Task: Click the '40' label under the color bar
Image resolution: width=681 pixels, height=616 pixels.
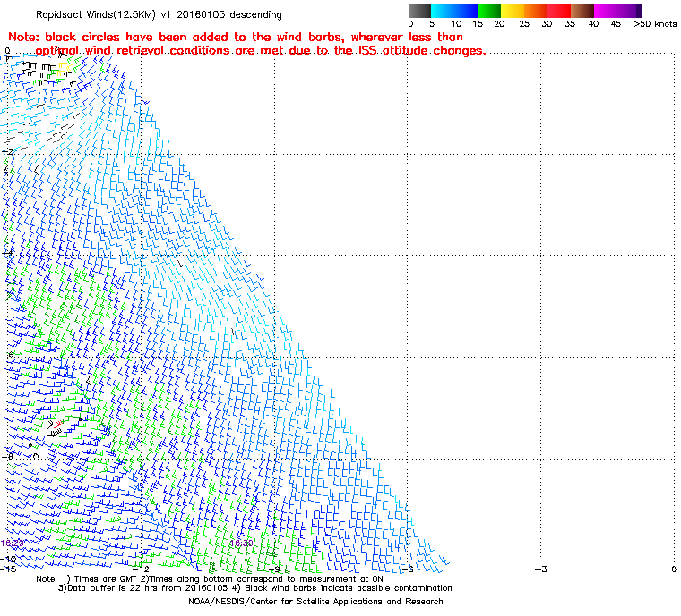Action: coord(593,24)
